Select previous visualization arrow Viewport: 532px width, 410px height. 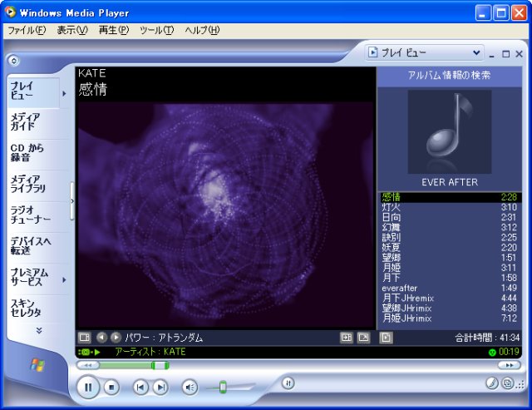click(x=101, y=338)
